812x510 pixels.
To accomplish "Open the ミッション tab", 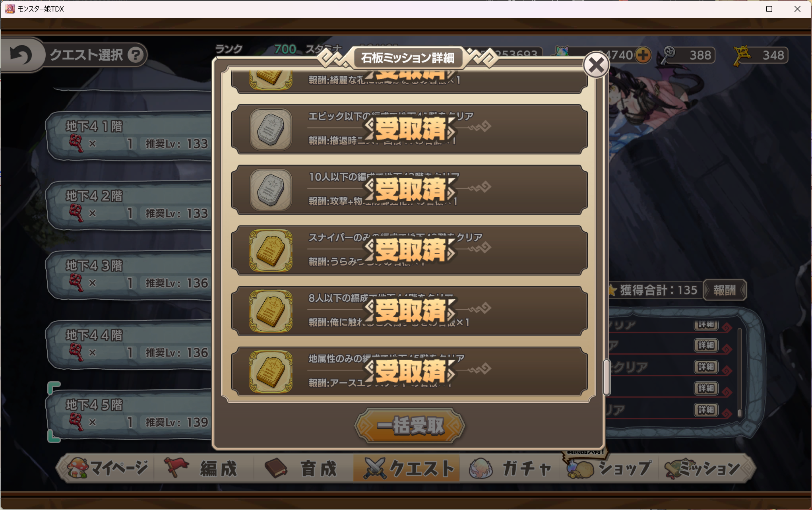I will tap(705, 468).
